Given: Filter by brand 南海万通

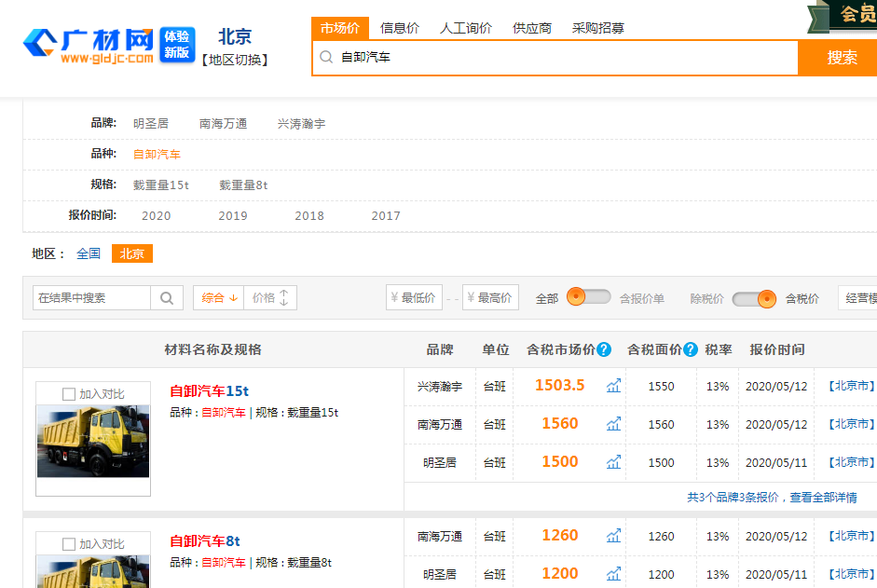Looking at the screenshot, I should [x=223, y=124].
